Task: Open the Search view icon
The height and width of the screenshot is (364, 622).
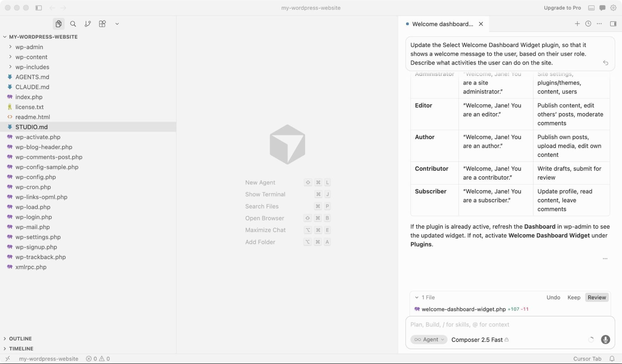Action: (73, 24)
